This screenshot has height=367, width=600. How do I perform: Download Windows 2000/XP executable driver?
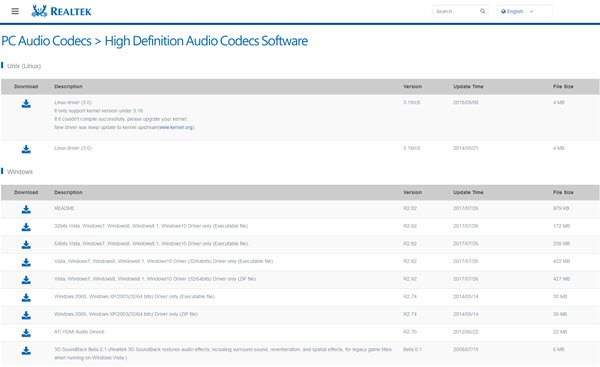tap(26, 297)
